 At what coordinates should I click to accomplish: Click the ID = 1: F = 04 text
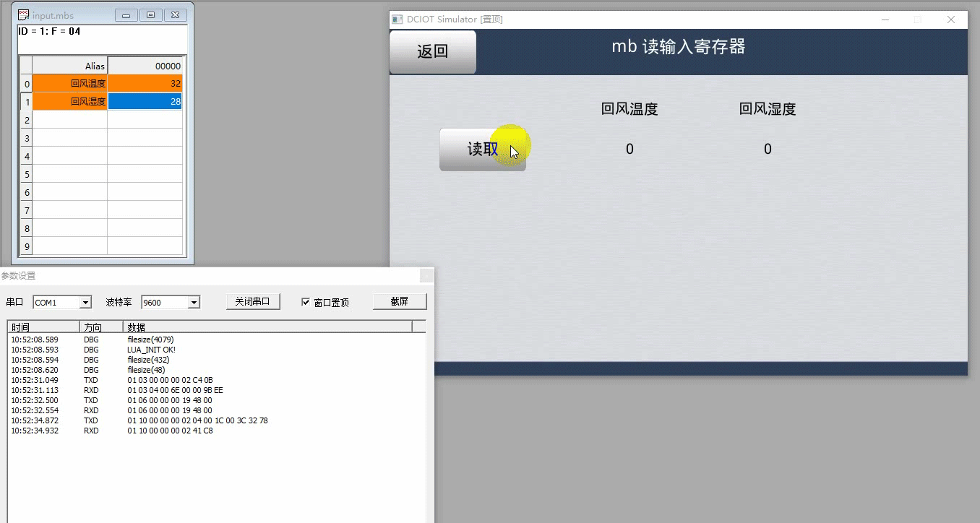[49, 32]
